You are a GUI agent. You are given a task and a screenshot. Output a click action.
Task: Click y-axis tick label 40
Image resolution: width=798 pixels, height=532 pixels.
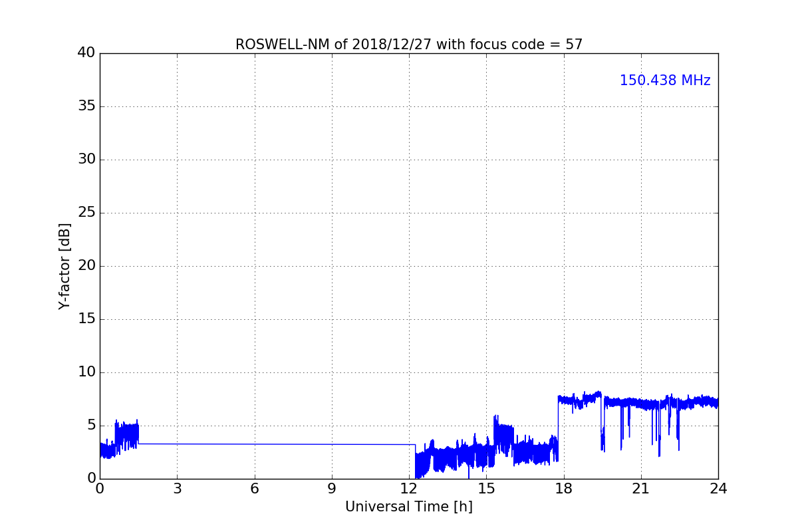click(86, 53)
